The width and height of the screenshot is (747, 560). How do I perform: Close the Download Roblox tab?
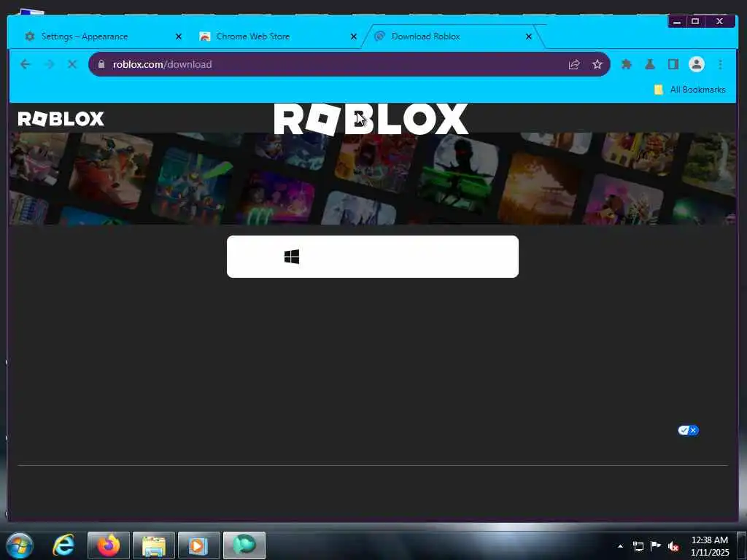click(528, 36)
